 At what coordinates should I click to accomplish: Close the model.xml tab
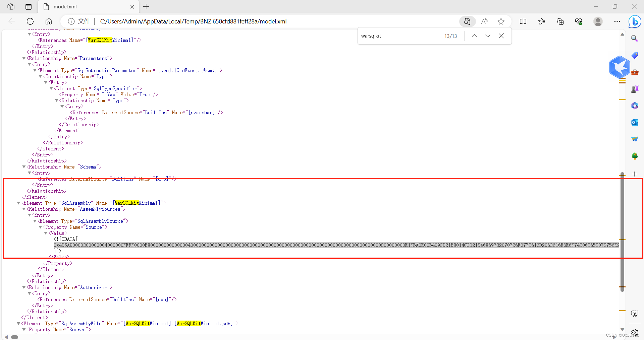132,7
